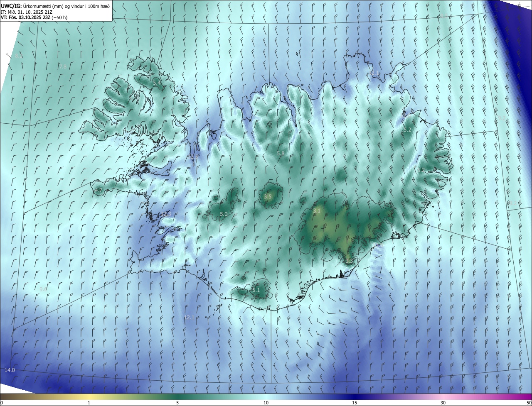Viewport: 532px width, 406px height.
Task: Click the 15 tick label on the colour scale
Action: coord(355,403)
